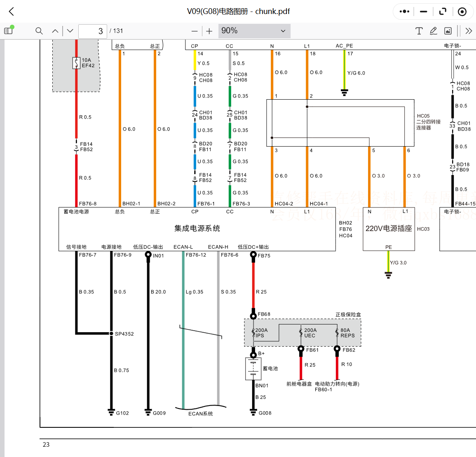Select the pencil drawing annotation tool
The image size is (476, 457).
[433, 31]
